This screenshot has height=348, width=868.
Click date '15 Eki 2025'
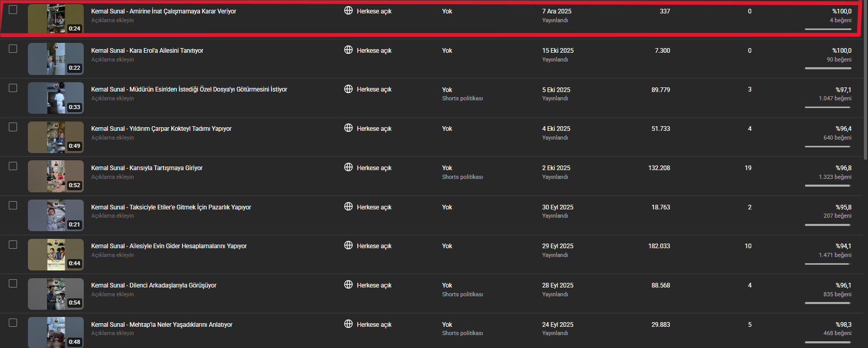(558, 51)
